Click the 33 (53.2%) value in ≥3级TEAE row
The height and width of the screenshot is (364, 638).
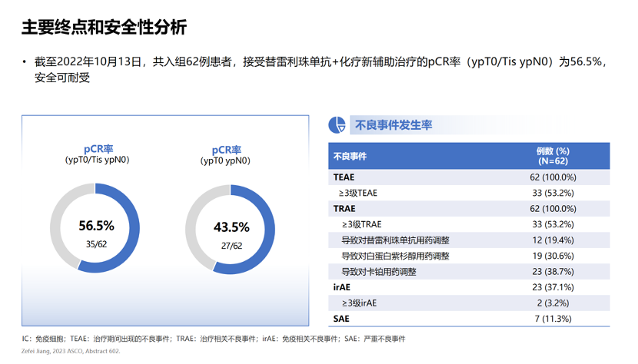(x=553, y=193)
